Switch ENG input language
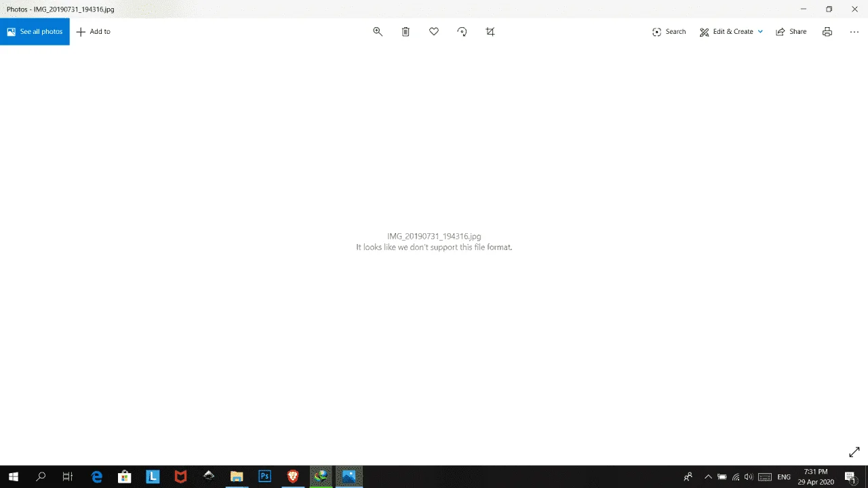This screenshot has width=868, height=488. (x=784, y=476)
